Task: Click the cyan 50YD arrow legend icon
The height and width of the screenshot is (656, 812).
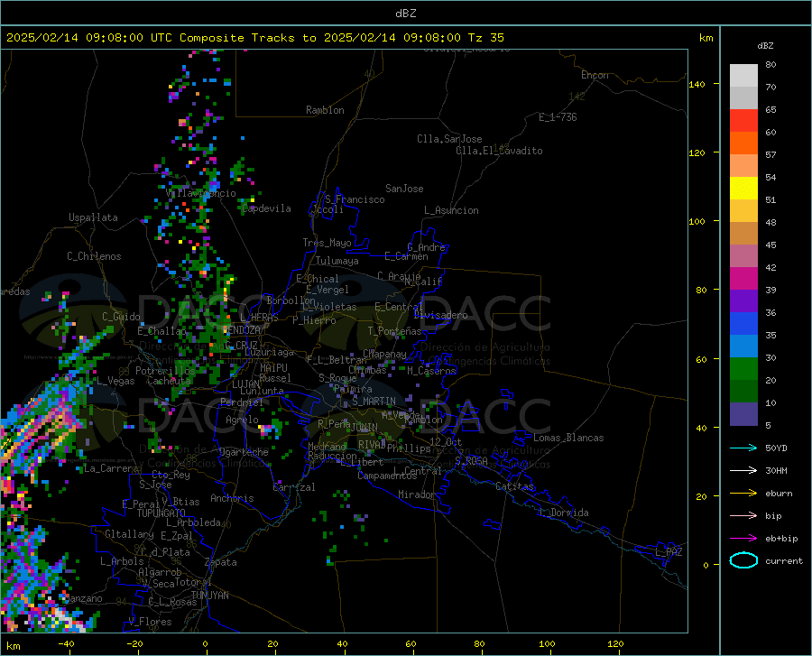Action: click(x=743, y=448)
